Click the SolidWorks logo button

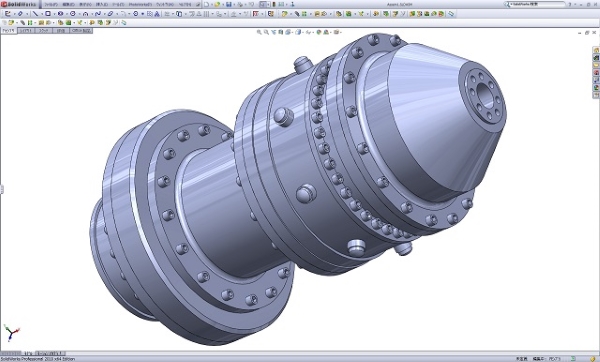click(19, 5)
